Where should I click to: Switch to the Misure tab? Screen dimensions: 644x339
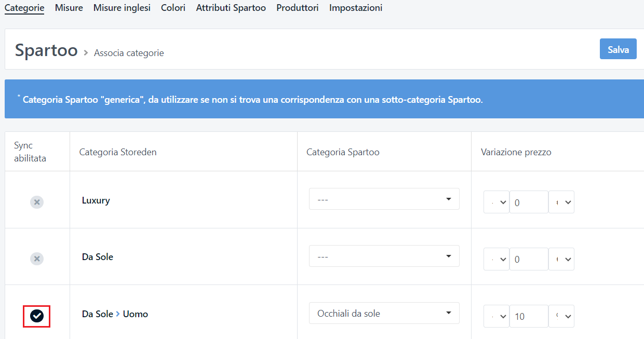pyautogui.click(x=69, y=8)
